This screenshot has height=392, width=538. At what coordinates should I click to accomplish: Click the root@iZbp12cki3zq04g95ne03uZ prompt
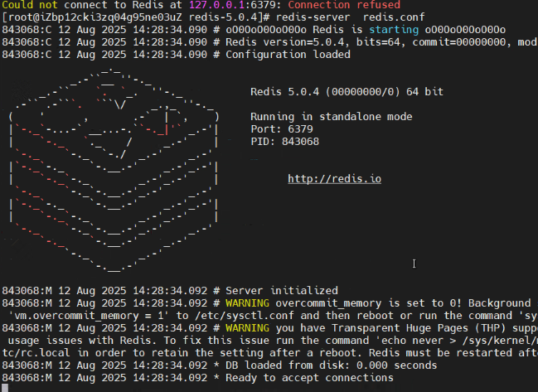pos(136,17)
